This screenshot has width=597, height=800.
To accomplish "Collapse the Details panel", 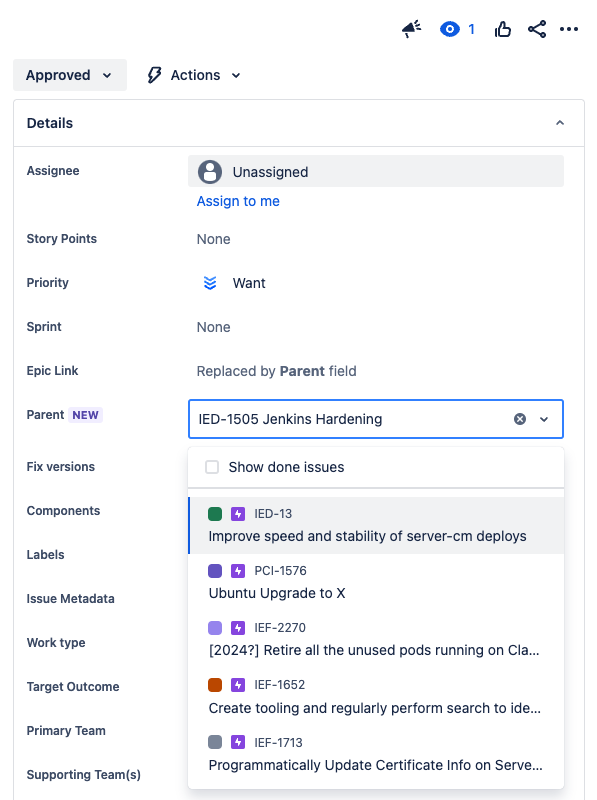I will [560, 122].
